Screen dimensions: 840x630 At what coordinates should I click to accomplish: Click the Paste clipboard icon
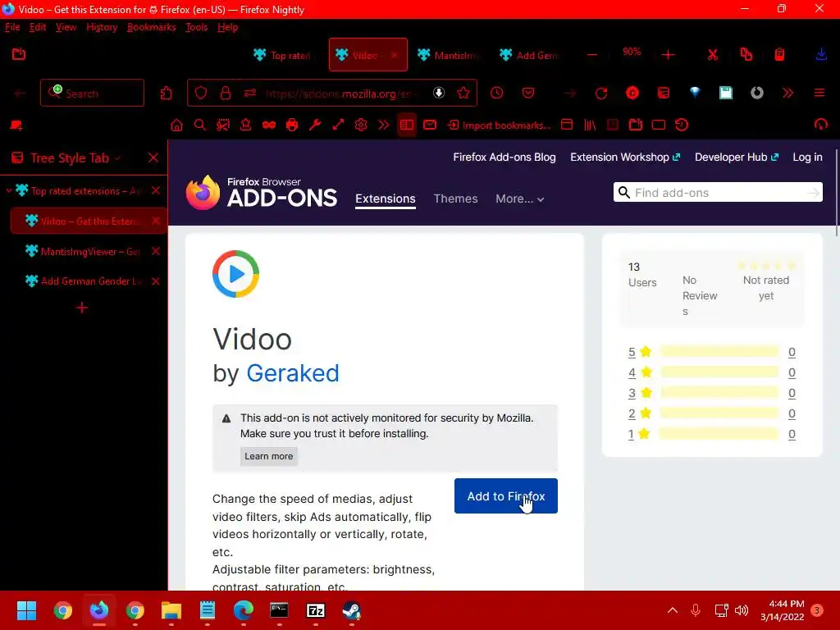pos(779,55)
